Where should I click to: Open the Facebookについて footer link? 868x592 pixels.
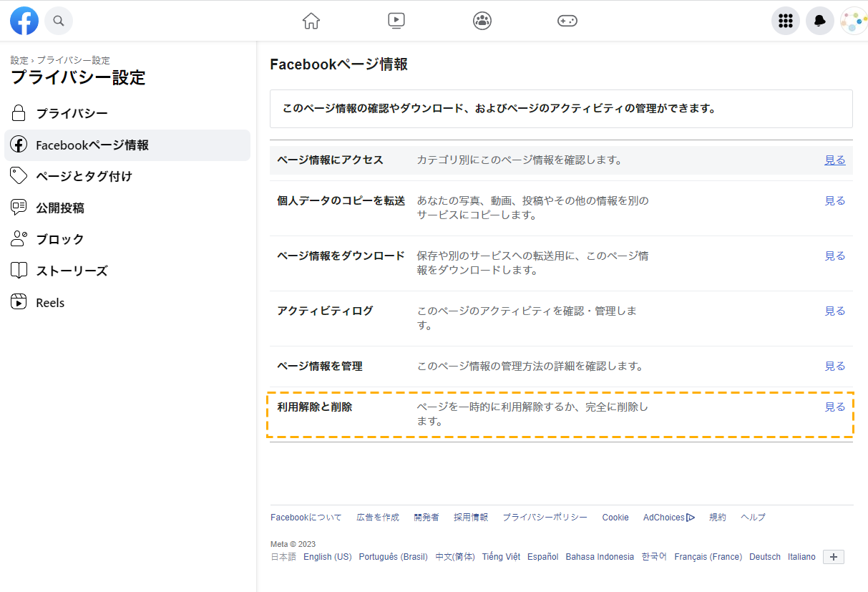point(306,517)
